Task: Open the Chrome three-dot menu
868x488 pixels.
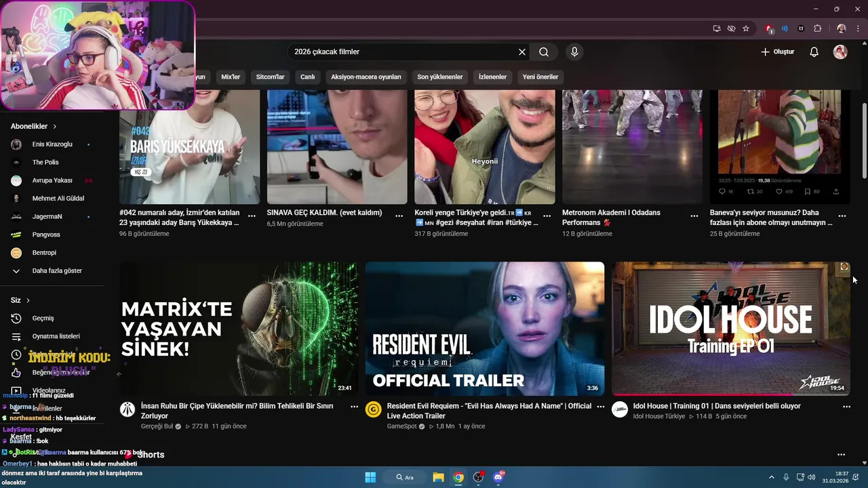Action: point(857,28)
